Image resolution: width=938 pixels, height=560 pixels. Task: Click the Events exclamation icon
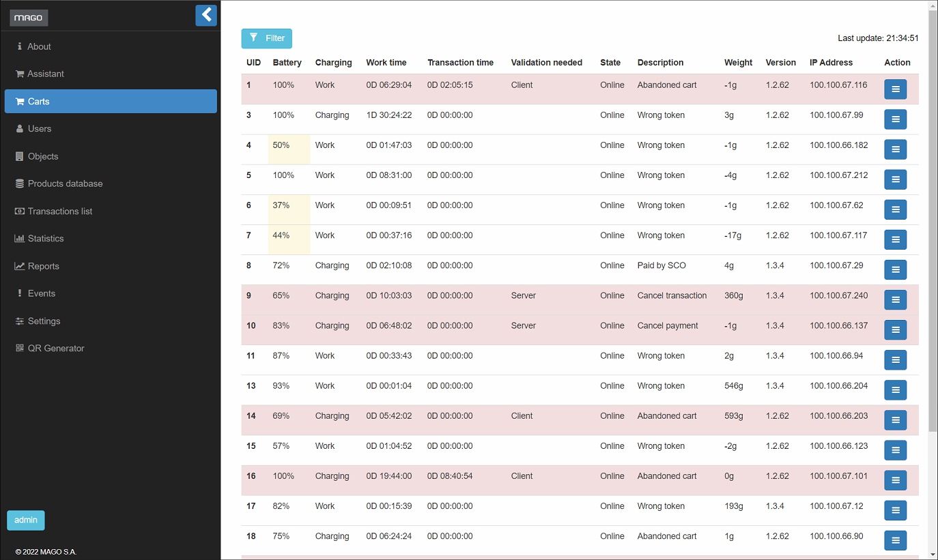(20, 293)
